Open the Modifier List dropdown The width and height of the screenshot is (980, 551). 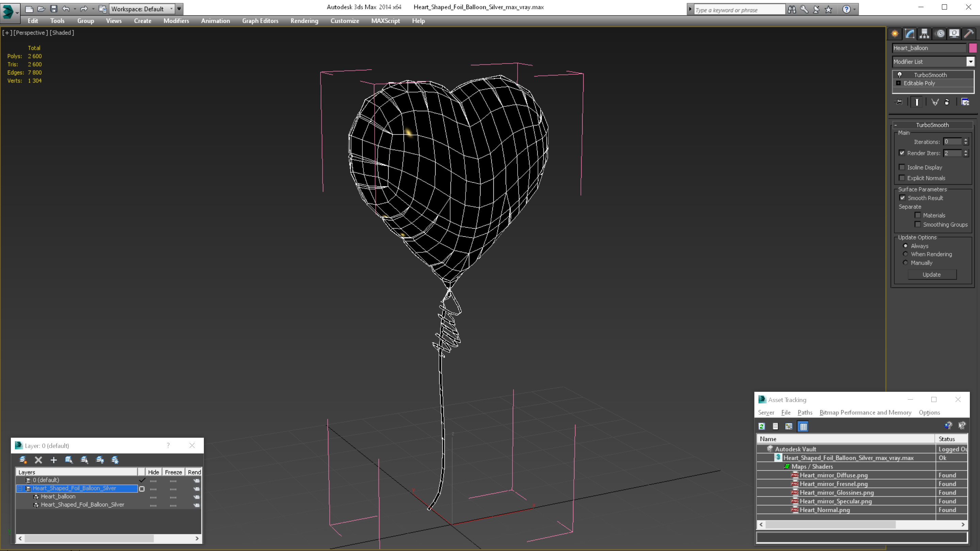[x=970, y=62]
